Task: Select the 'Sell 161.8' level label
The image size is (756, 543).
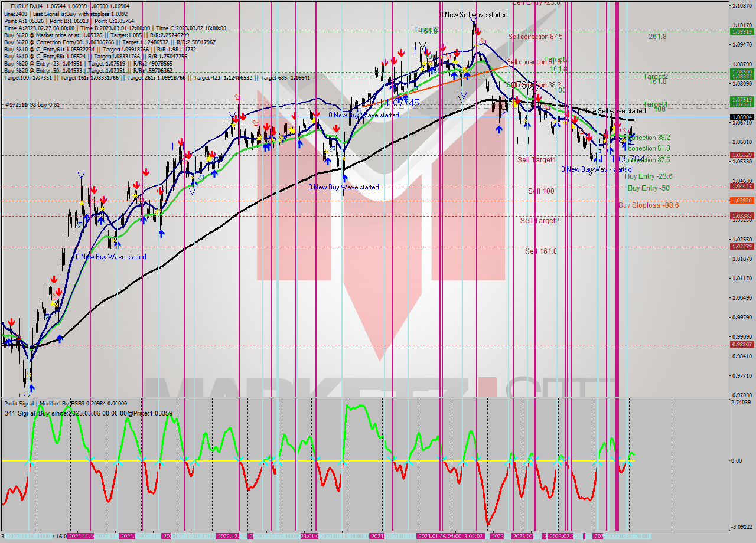Action: (540, 251)
